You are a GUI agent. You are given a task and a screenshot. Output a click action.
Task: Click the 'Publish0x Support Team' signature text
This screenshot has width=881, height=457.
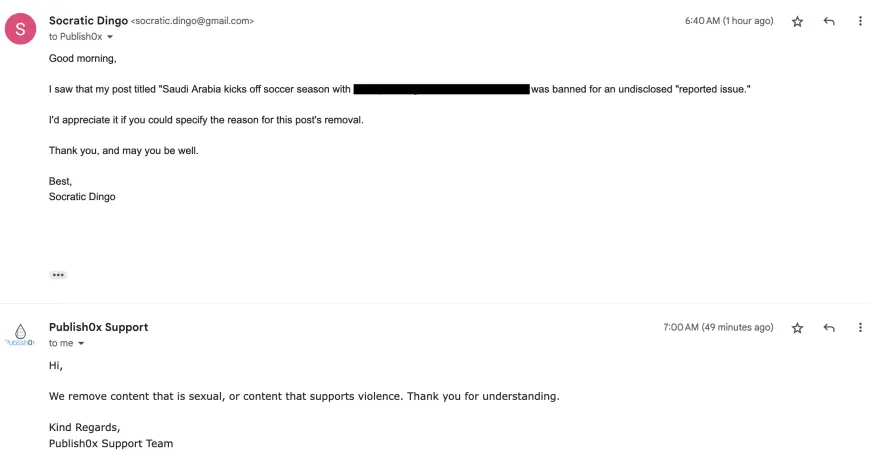point(111,444)
